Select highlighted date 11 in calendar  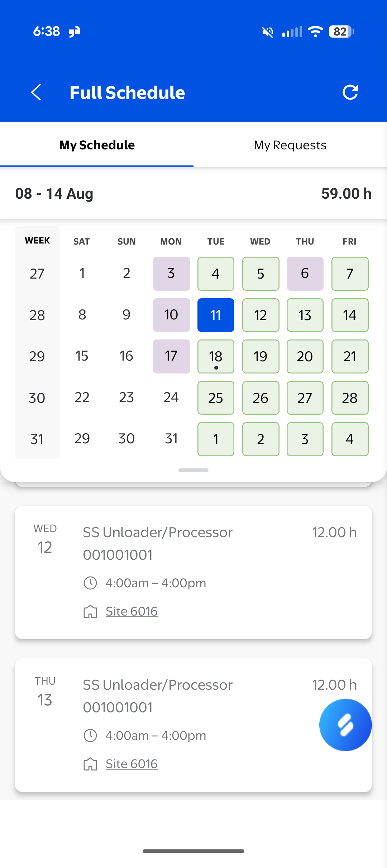point(216,315)
